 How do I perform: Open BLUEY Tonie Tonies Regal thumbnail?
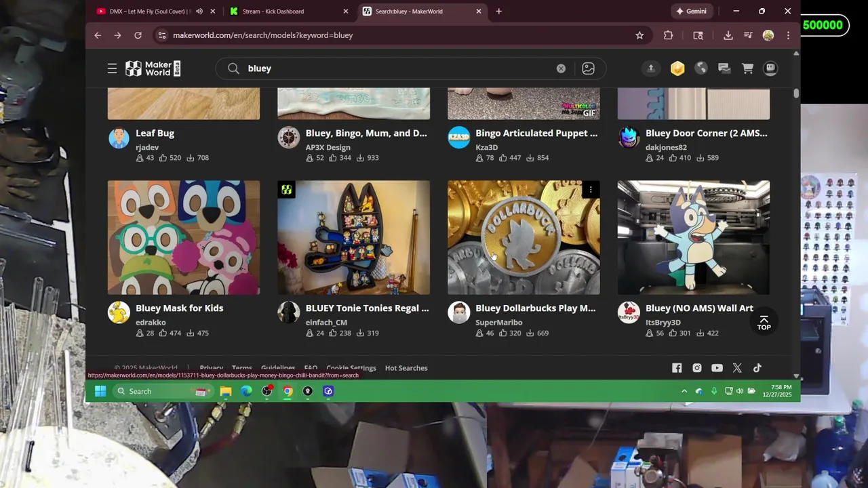point(353,237)
